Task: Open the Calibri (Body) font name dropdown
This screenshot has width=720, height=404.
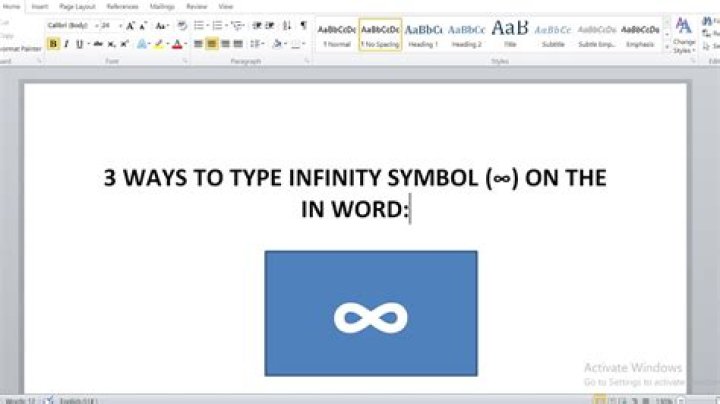Action: coord(70,25)
